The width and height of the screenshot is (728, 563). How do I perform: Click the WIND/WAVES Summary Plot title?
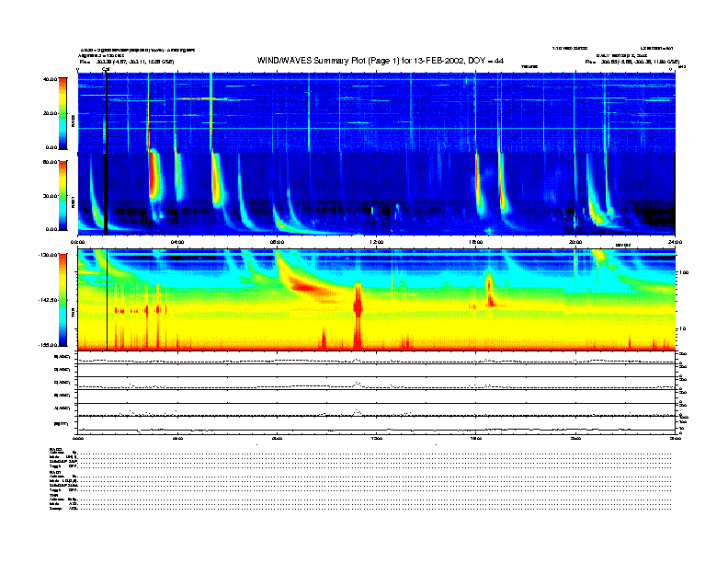[x=381, y=61]
